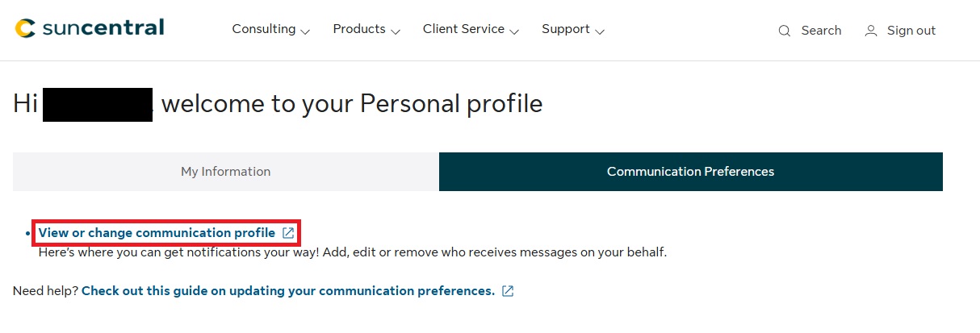Click the yellow C suncentral logo mark
Viewport: 980px width, 333px height.
[x=25, y=29]
